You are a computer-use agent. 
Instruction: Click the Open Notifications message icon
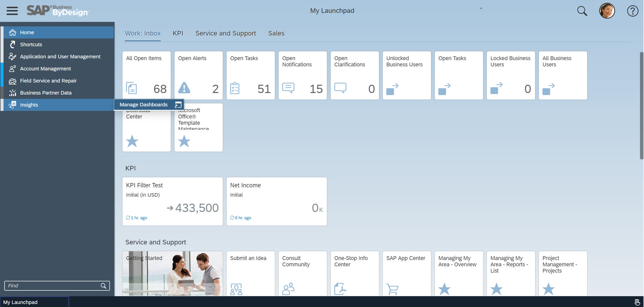pyautogui.click(x=288, y=88)
